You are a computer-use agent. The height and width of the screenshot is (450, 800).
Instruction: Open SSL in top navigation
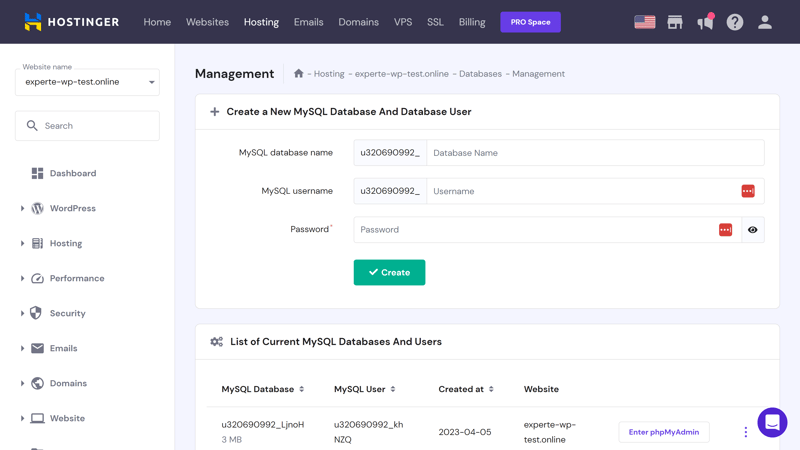pos(435,22)
